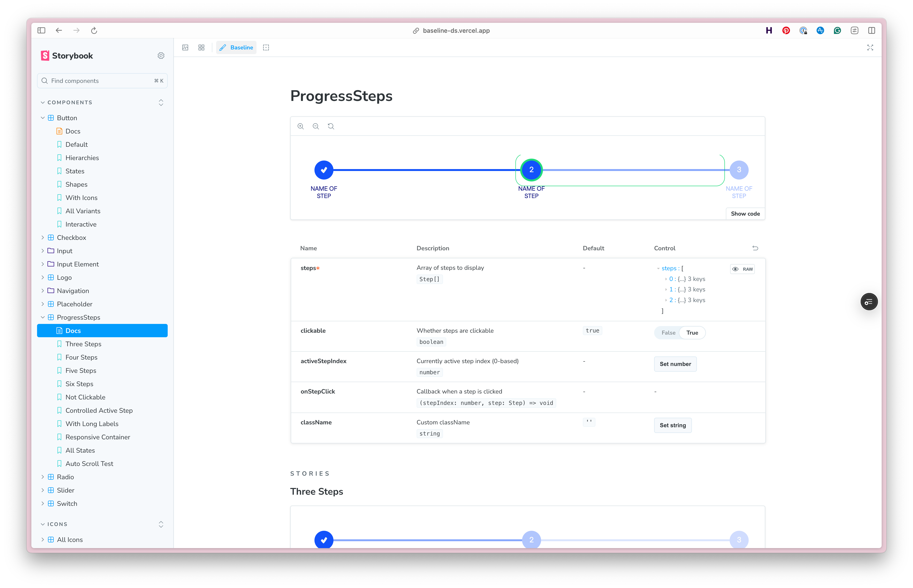Screen dimensions: 913x588
Task: Set clickable control to True
Action: (x=692, y=332)
